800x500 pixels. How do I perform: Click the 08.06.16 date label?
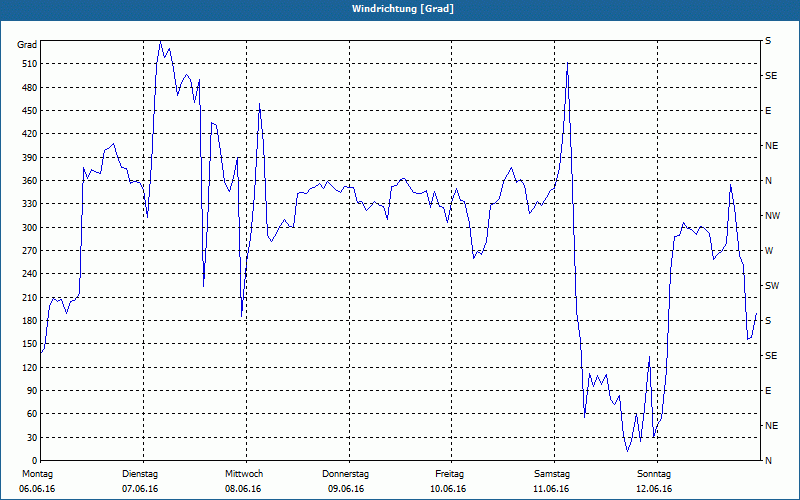click(243, 489)
